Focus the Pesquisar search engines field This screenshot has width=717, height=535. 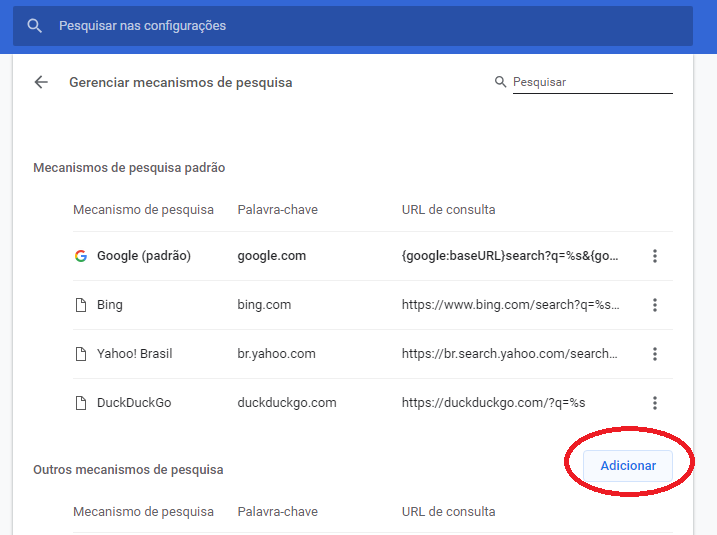click(x=593, y=82)
